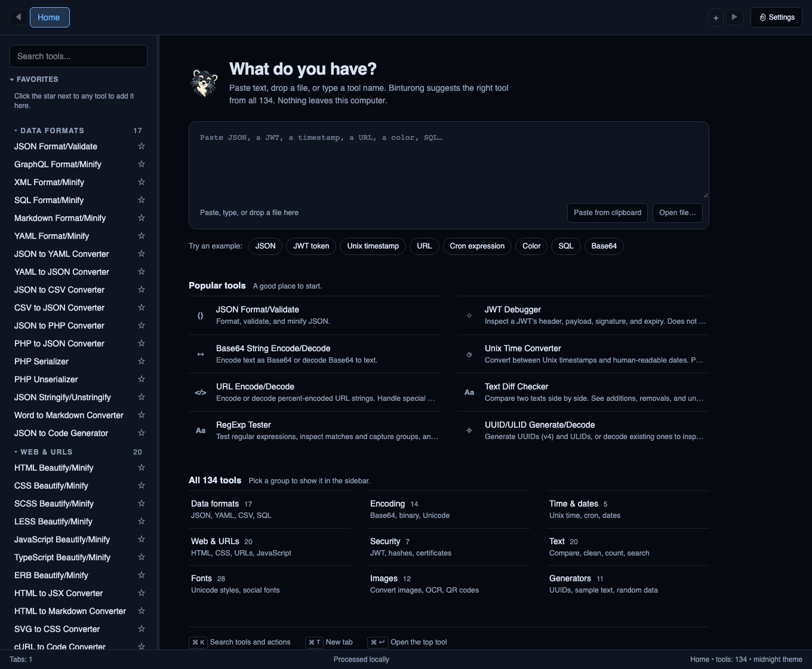Open JSON Format/Validate braces icon in Popular tools
Screen dimensions: 812x669
[201, 315]
